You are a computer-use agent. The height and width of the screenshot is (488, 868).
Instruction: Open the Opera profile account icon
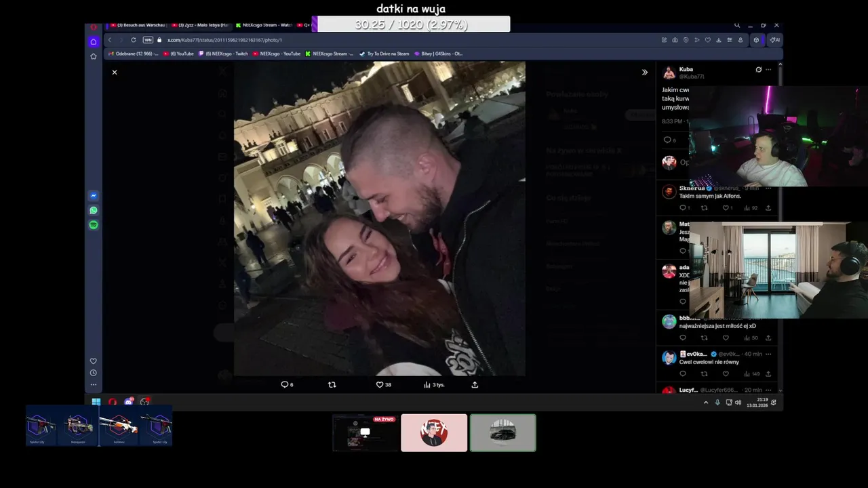click(x=741, y=40)
